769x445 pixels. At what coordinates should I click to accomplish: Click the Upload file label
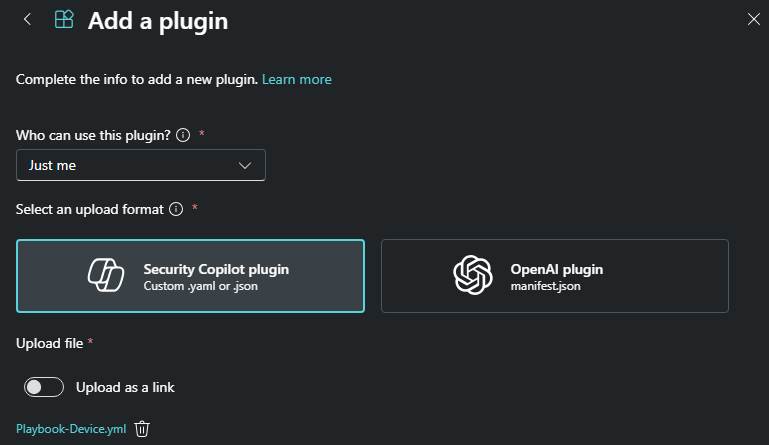coord(49,343)
